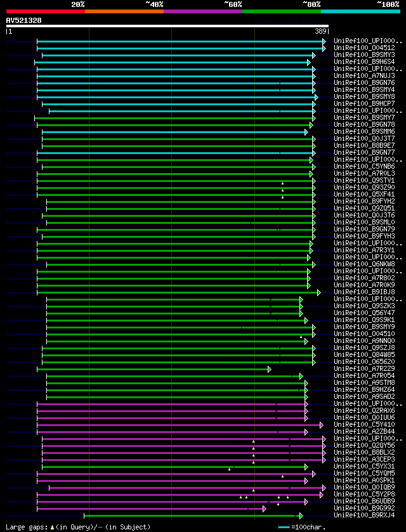This screenshot has height=532, width=406.
Task: Click the cyan alignment bar for UniRef100_O04512
Action: (181, 49)
